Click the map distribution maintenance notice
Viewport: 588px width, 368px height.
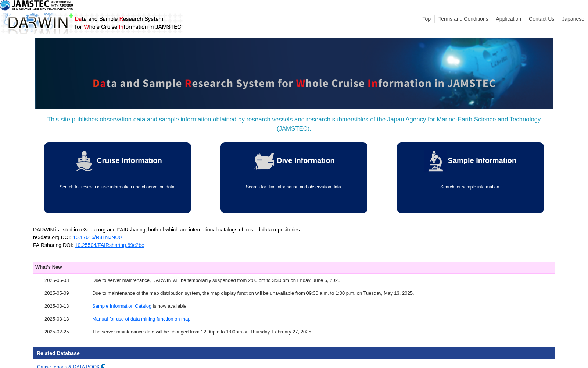(x=253, y=293)
